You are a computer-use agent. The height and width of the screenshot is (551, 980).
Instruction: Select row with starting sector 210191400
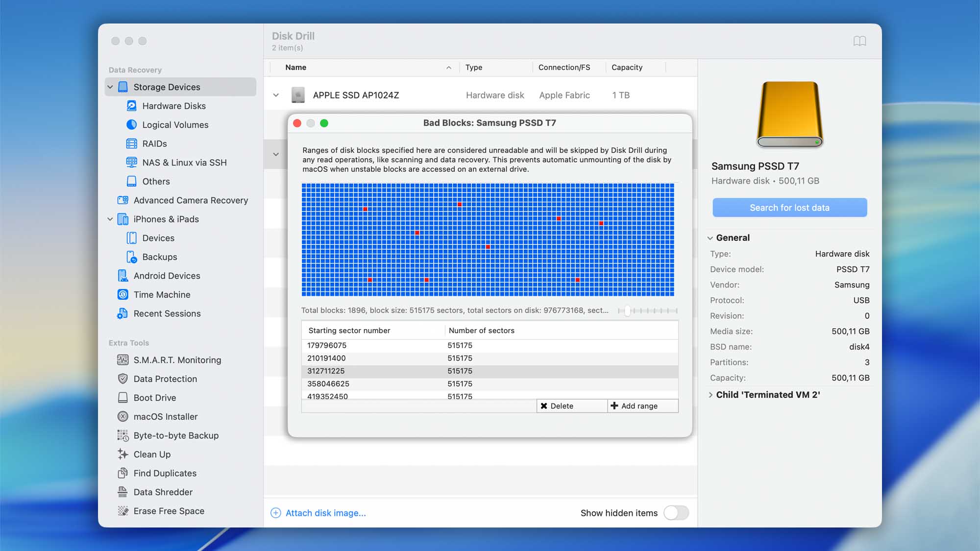pos(490,358)
